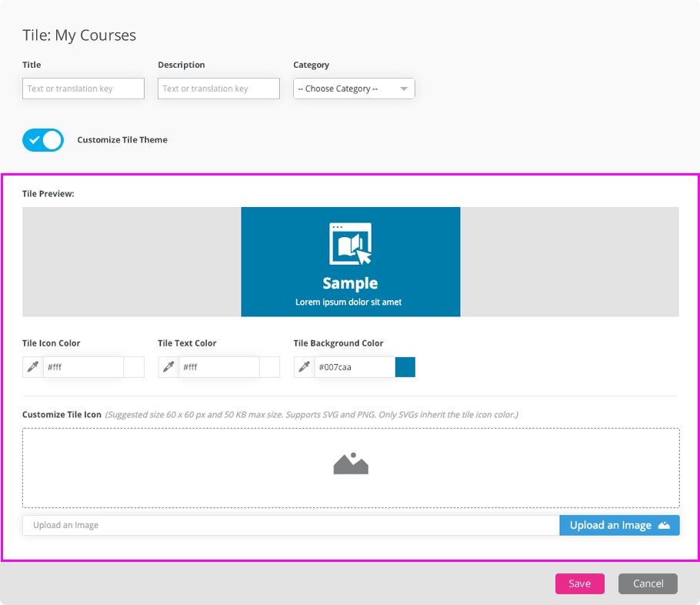Click the blue background color swatch
Screen dimensions: 700x605
pos(405,367)
